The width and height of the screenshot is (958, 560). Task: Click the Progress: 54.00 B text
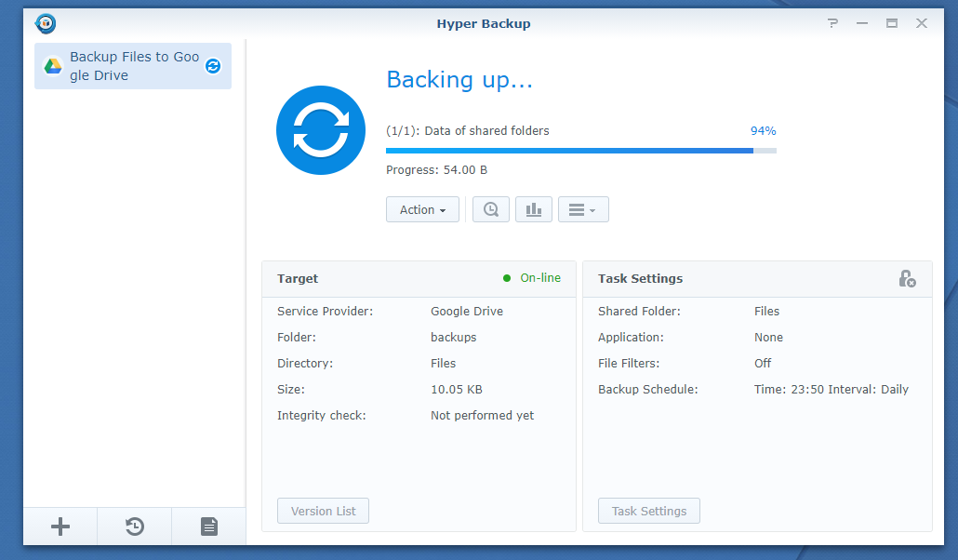click(437, 170)
